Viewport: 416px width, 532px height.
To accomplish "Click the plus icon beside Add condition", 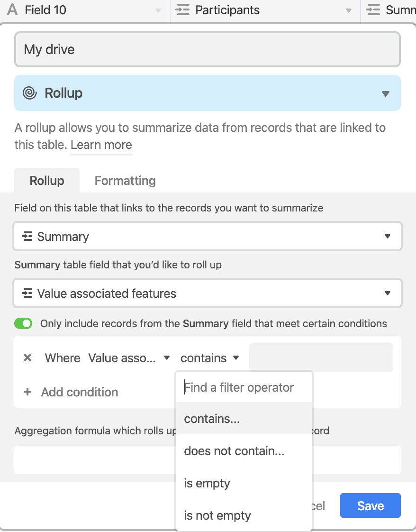I will 27,392.
